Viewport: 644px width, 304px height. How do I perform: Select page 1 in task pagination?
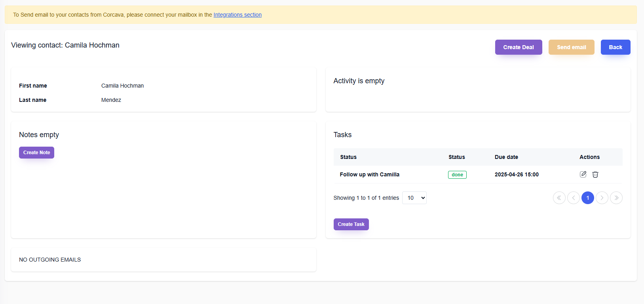point(587,198)
